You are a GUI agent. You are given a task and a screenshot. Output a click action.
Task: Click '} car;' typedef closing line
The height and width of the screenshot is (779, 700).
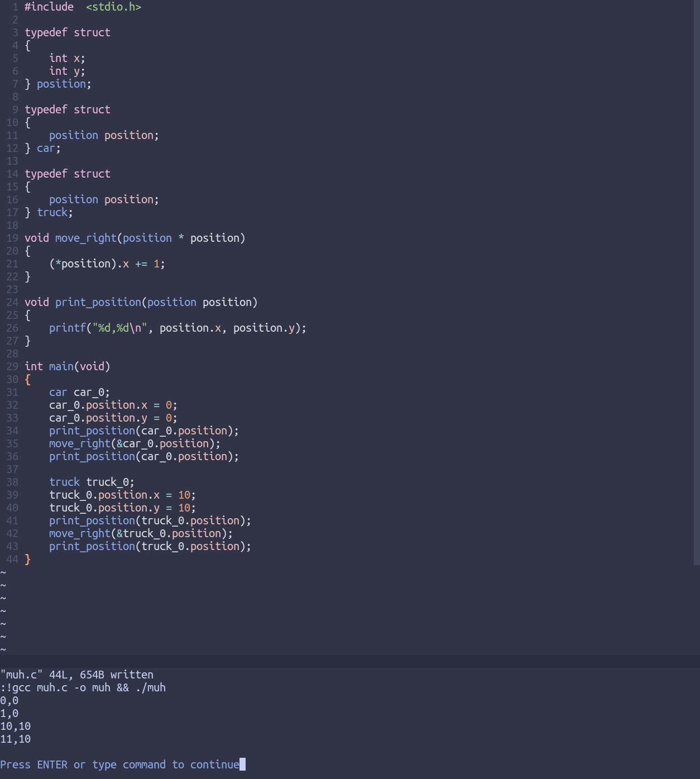click(43, 148)
